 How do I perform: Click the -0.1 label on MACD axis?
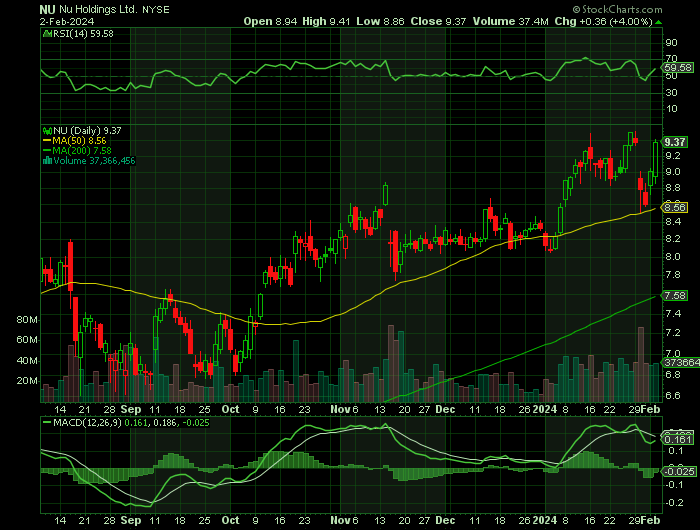[674, 486]
